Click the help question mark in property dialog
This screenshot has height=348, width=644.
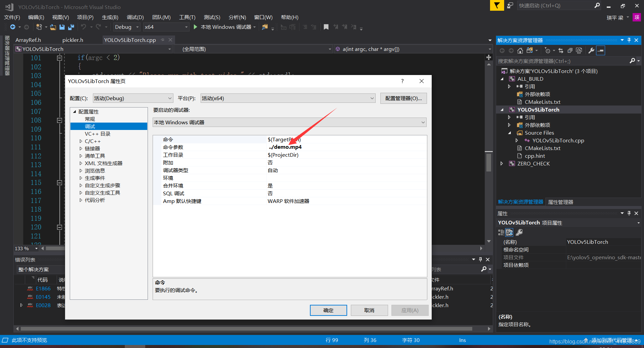tap(402, 81)
